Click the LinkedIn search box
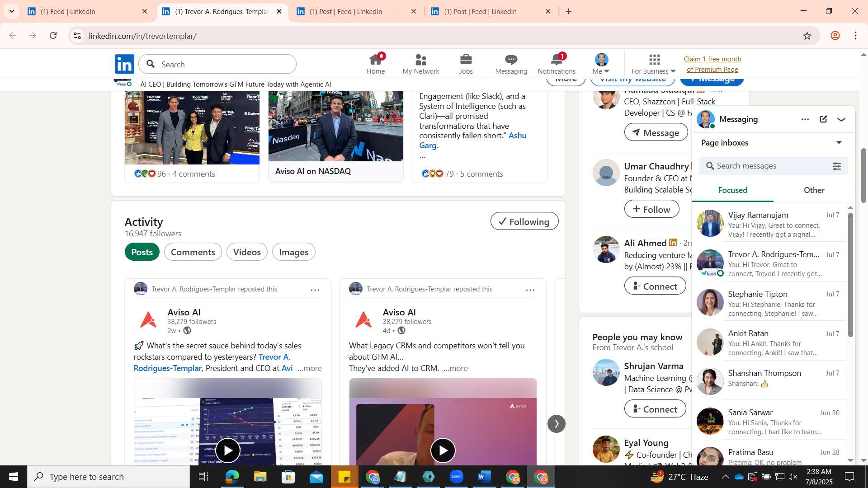Screen dimensions: 868x488 [217, 64]
